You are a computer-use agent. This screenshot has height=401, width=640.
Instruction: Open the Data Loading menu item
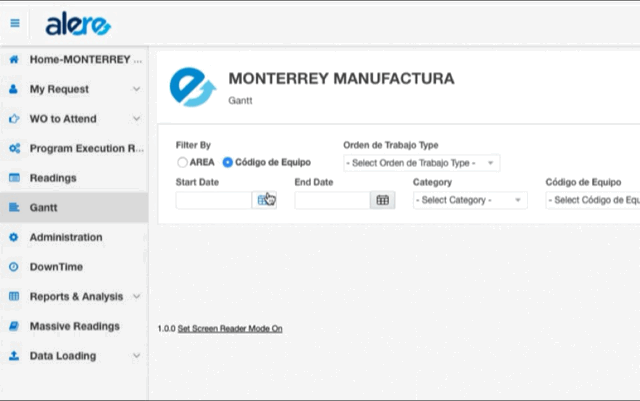(x=74, y=356)
